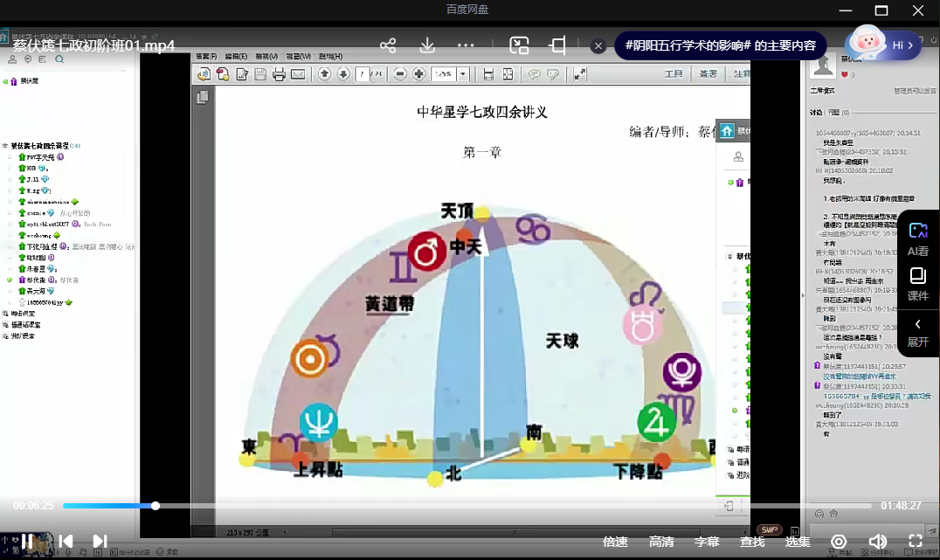Open the 字幕 subtitle options
940x560 pixels.
tap(707, 542)
